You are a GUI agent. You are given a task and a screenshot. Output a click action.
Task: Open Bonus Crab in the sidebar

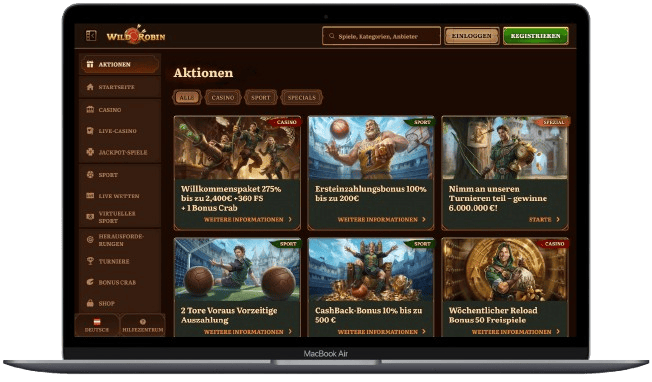(120, 282)
